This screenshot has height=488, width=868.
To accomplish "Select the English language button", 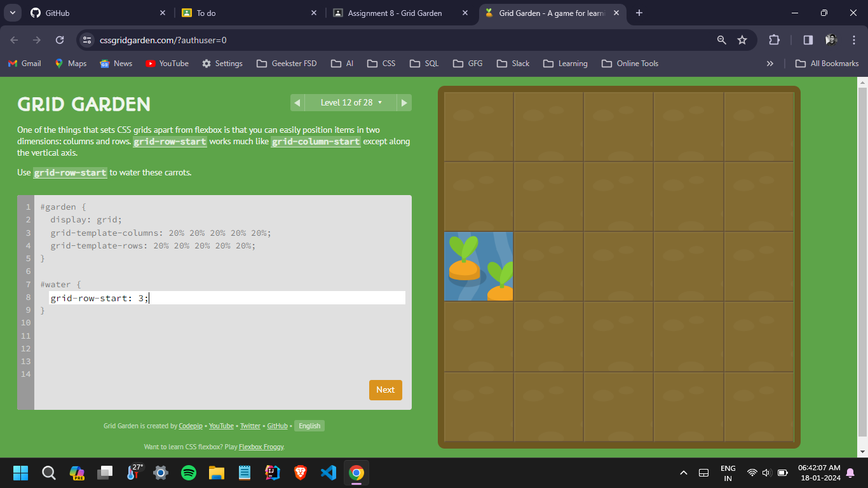I will [309, 426].
